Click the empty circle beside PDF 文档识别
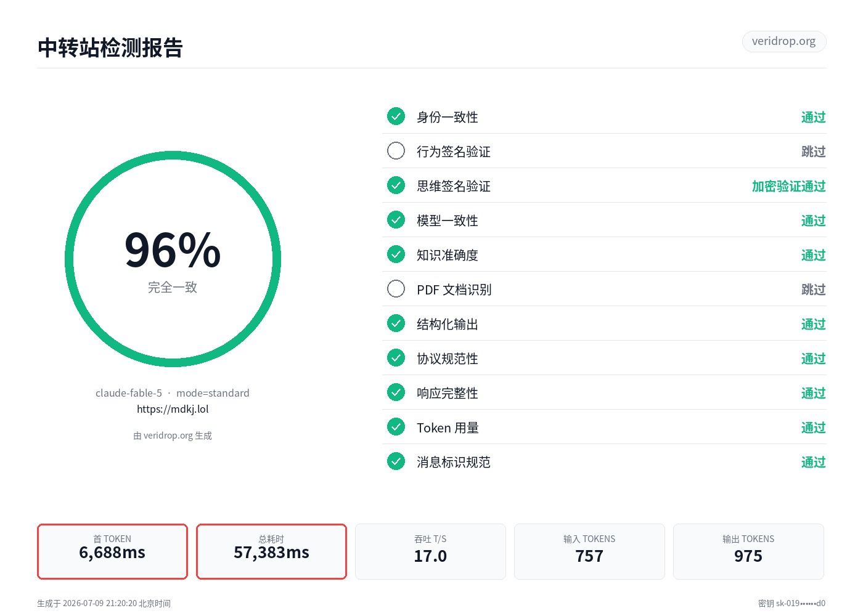The width and height of the screenshot is (863, 616). click(x=396, y=289)
